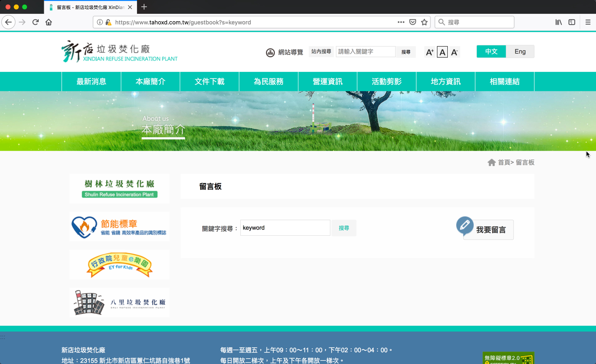596x364 pixels.
Task: Click the browser forward arrow
Action: coord(22,22)
